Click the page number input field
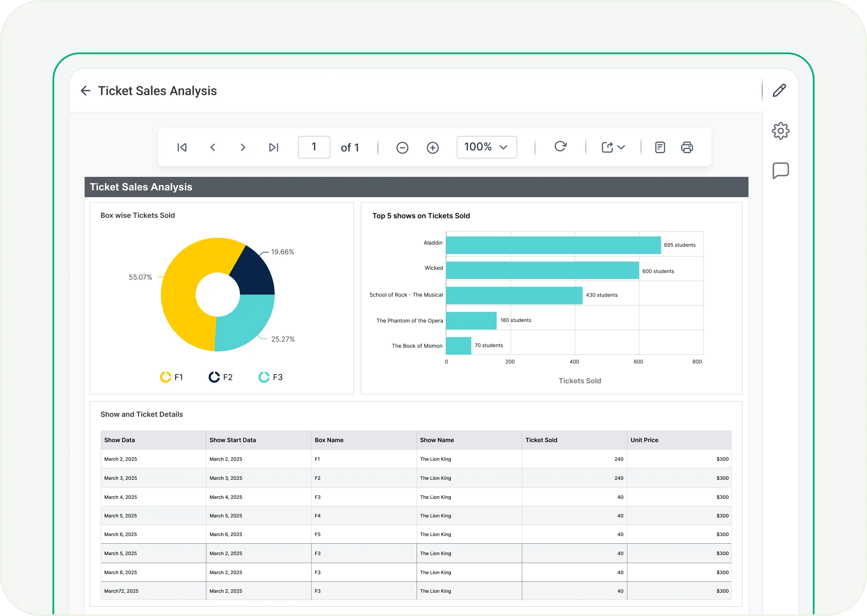 click(x=314, y=147)
